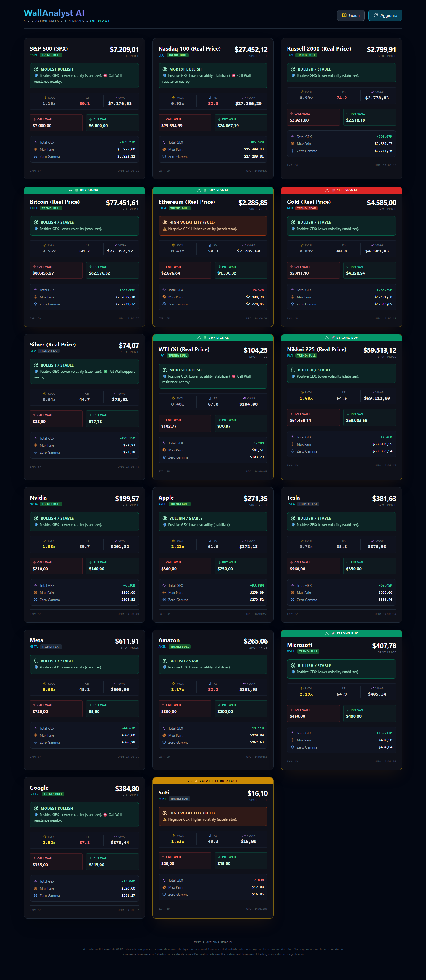426x980 pixels.
Task: Click the VWAP trend icon in Microsoft card
Action: [x=372, y=688]
